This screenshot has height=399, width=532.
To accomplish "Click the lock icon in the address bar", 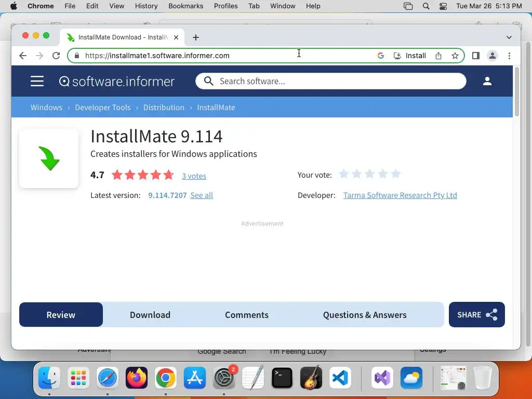I will pyautogui.click(x=77, y=56).
